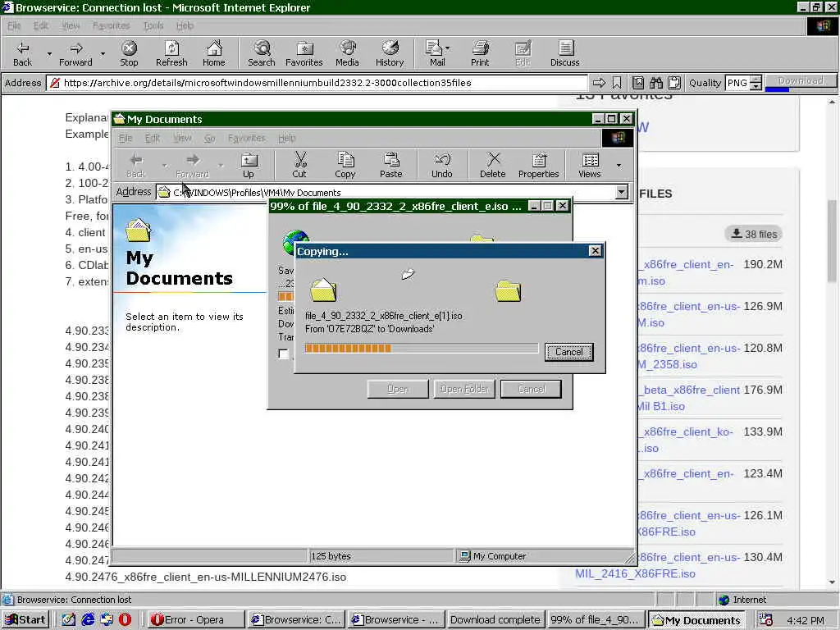The height and width of the screenshot is (630, 840).
Task: Open Properties in My Documents toolbar
Action: [x=538, y=166]
